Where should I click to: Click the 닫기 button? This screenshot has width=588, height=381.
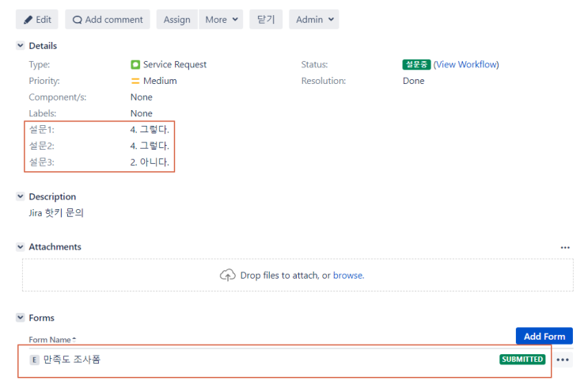[x=266, y=19]
